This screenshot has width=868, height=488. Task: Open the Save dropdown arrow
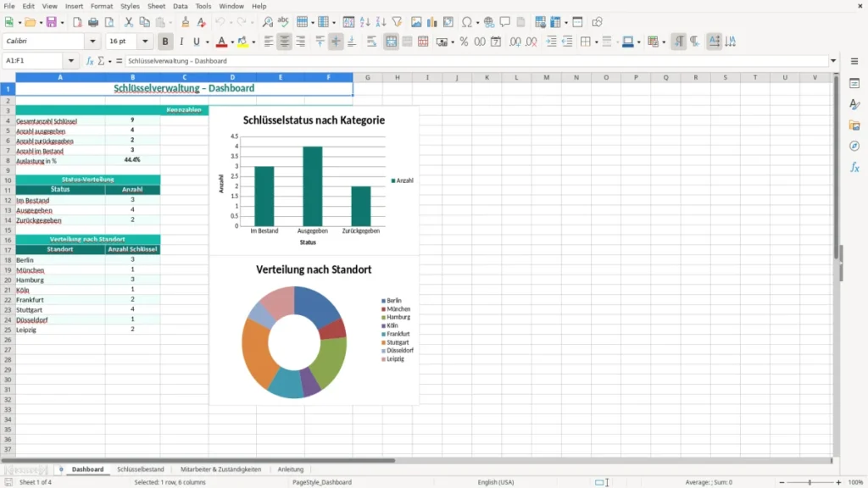[62, 23]
